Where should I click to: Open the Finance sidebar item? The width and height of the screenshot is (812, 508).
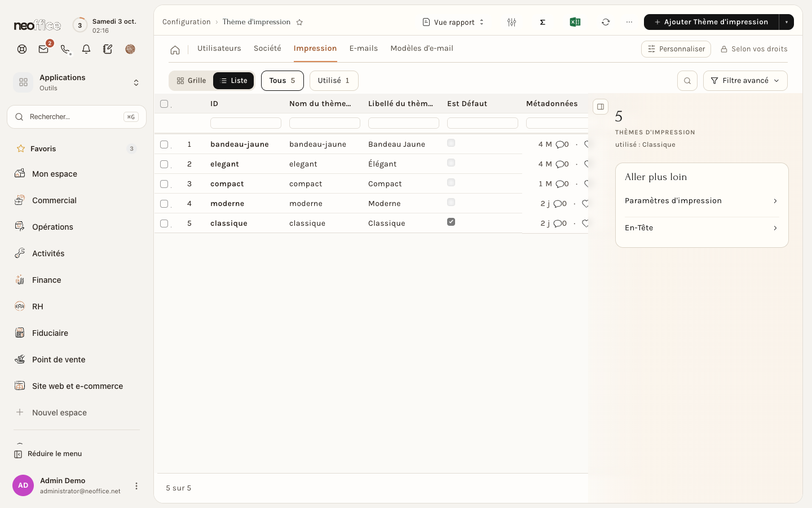(77, 280)
